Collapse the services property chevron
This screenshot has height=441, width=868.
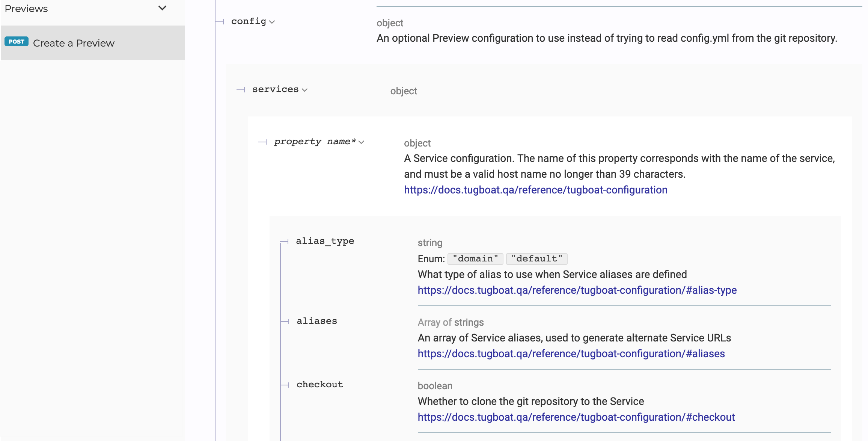coord(304,90)
